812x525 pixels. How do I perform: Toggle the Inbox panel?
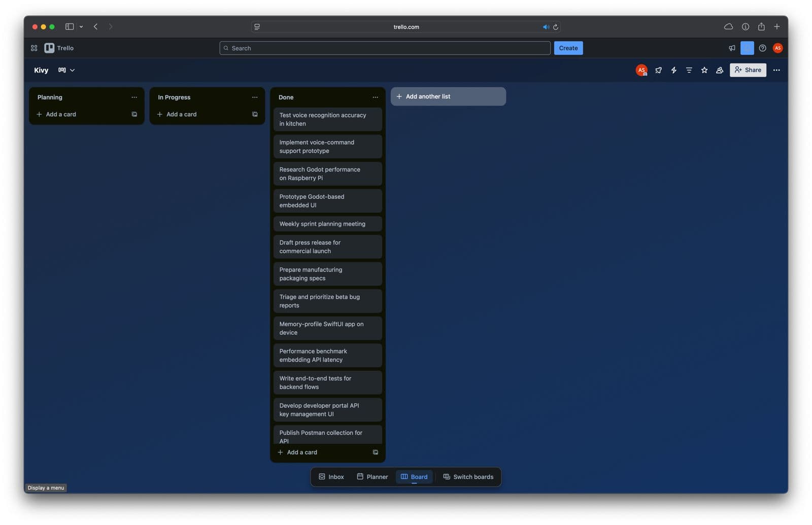coord(331,477)
